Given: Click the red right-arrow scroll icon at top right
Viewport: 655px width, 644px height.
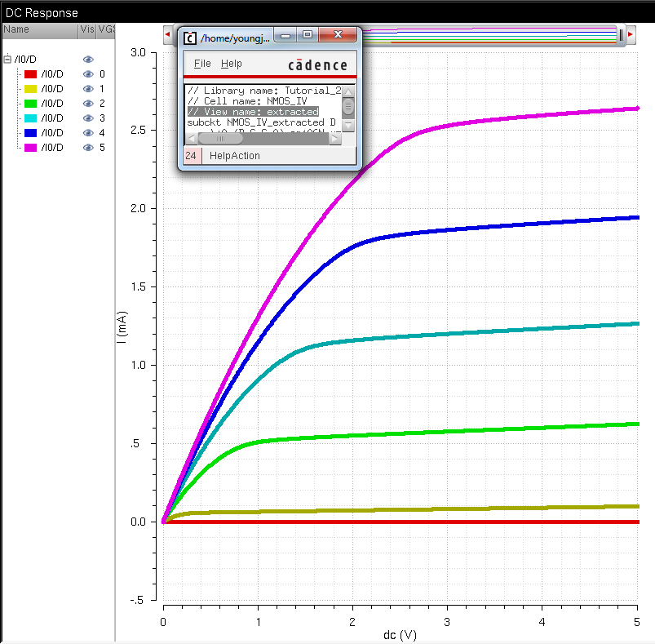Looking at the screenshot, I should [x=629, y=34].
